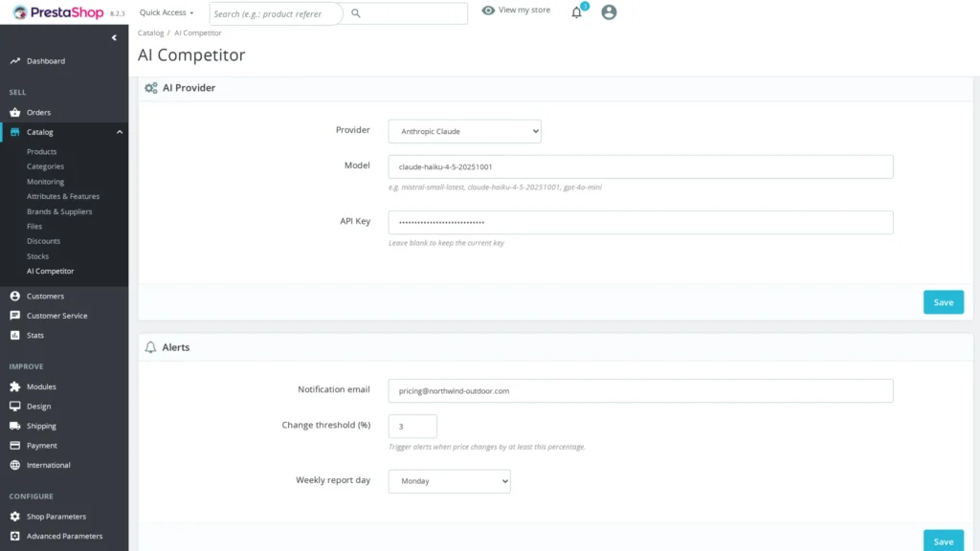
Task: Open the Provider dropdown
Action: click(x=464, y=131)
